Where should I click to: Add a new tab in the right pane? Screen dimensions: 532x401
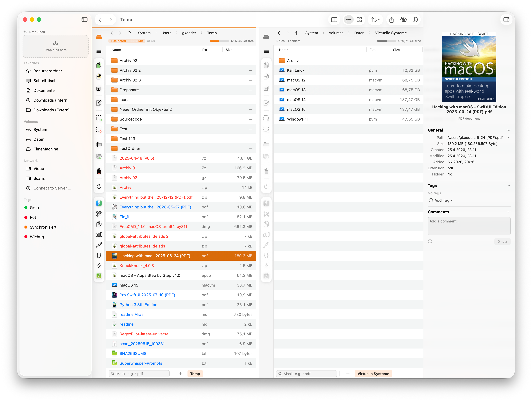tap(348, 374)
